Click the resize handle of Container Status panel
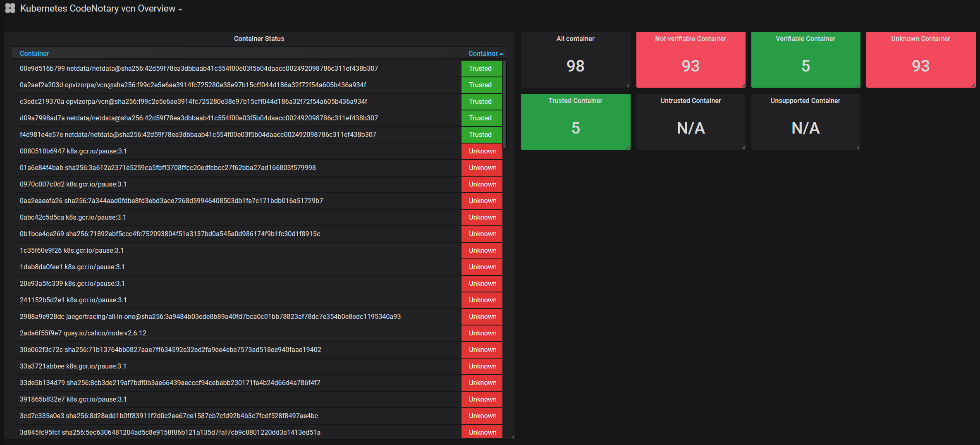This screenshot has width=980, height=445. click(x=513, y=437)
